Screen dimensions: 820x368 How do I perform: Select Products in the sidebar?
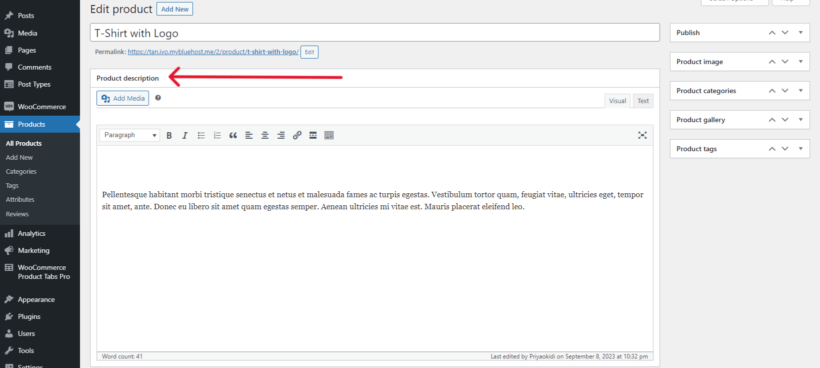(x=40, y=124)
